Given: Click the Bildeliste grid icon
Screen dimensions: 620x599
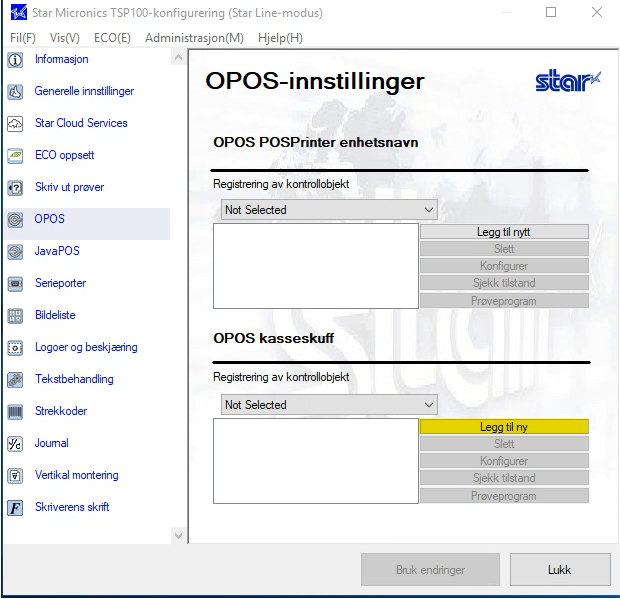Looking at the screenshot, I should click(15, 316).
